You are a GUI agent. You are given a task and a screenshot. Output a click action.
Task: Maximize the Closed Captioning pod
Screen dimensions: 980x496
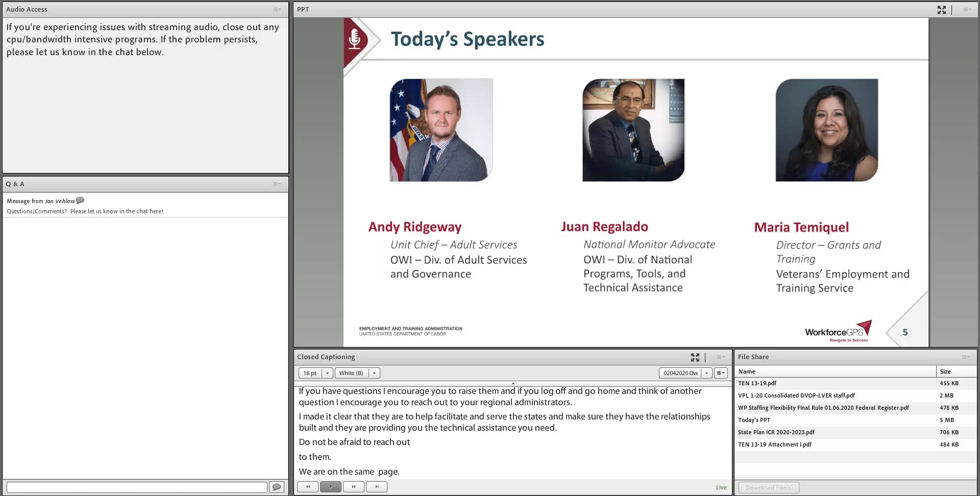point(695,357)
